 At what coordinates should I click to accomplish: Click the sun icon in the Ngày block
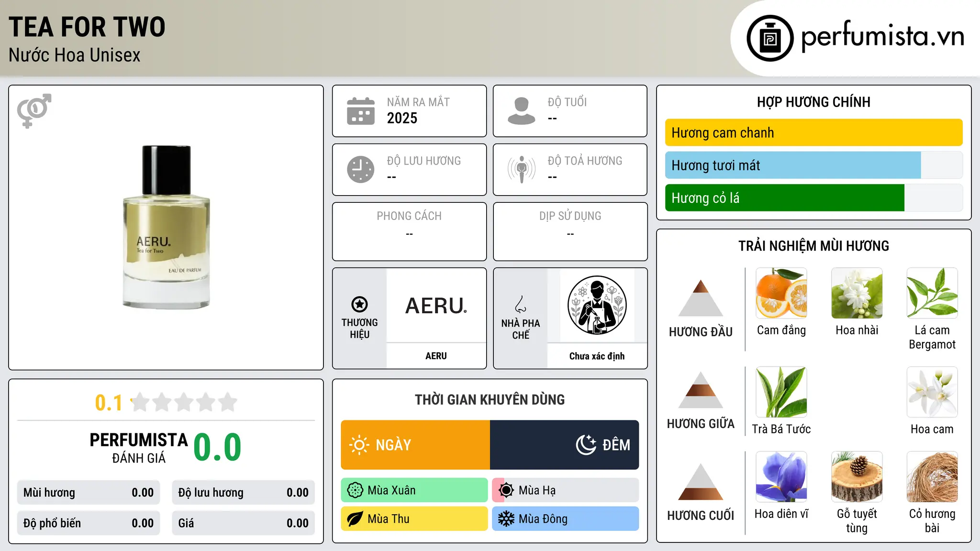pos(359,445)
